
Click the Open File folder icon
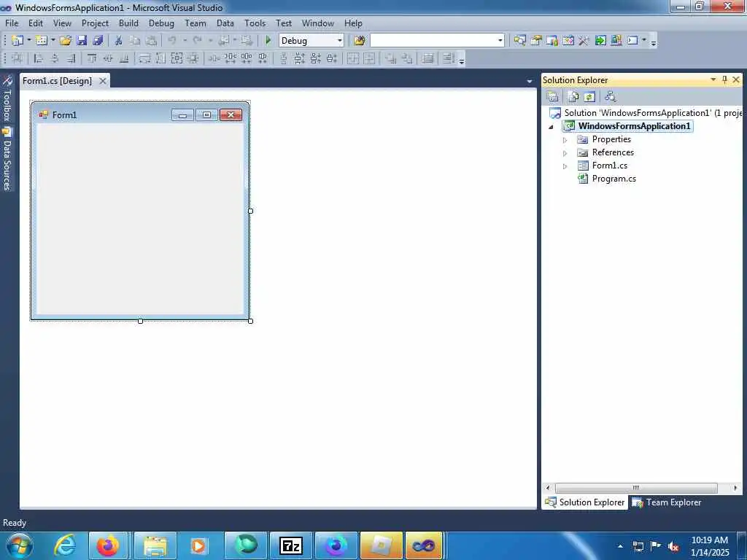click(x=66, y=41)
